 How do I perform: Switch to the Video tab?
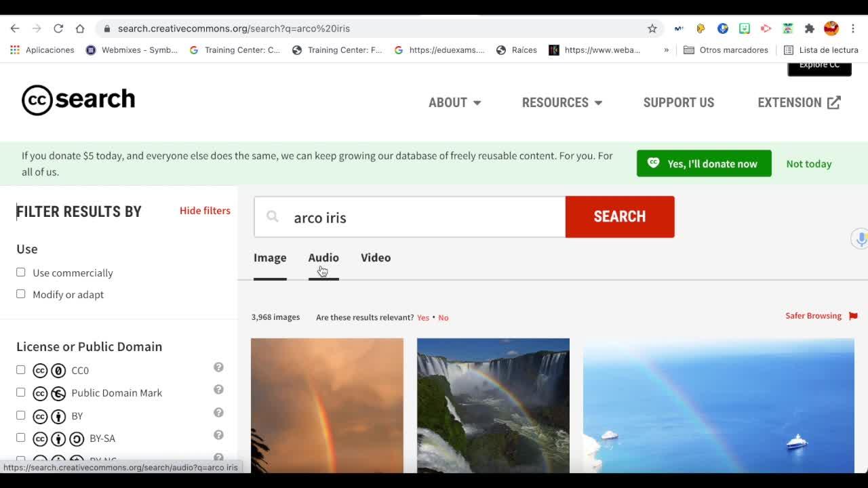pos(376,258)
